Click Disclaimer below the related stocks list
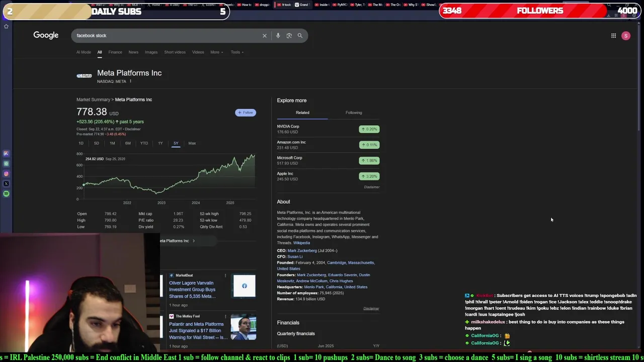Image resolution: width=644 pixels, height=362 pixels. point(372,187)
